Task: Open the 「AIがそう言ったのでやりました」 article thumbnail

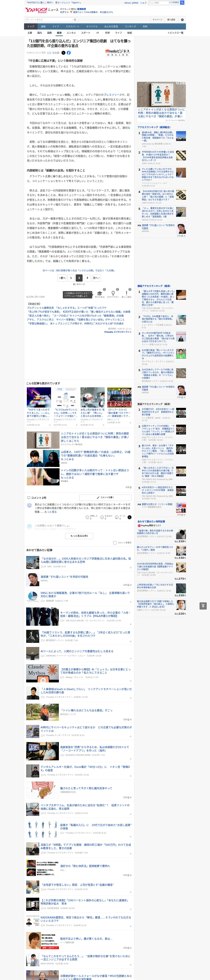Action: tap(39, 397)
